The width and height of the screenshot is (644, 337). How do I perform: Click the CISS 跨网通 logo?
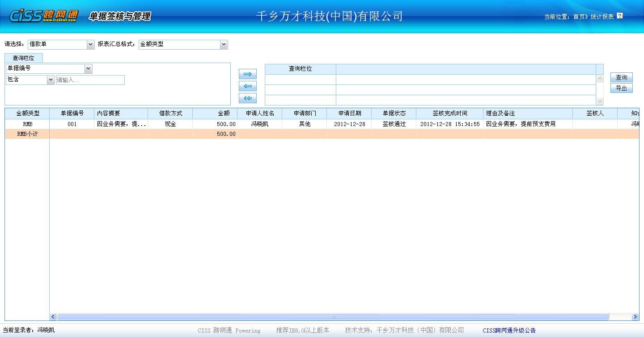click(43, 16)
